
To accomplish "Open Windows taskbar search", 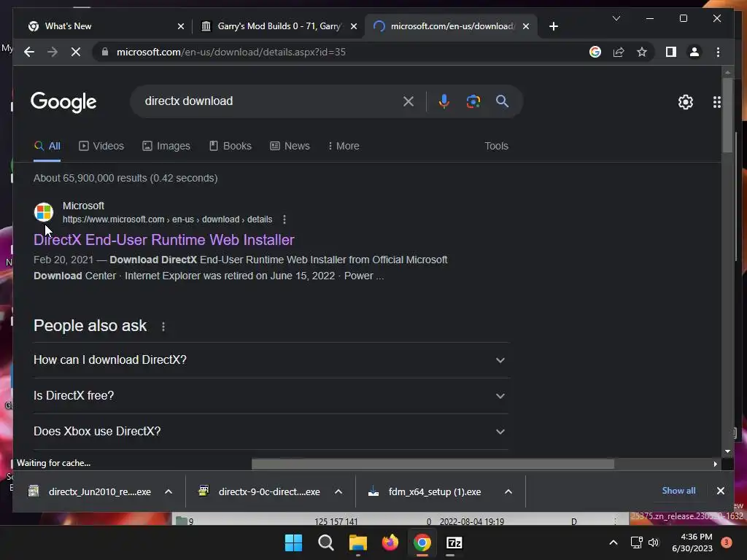I will pos(326,542).
